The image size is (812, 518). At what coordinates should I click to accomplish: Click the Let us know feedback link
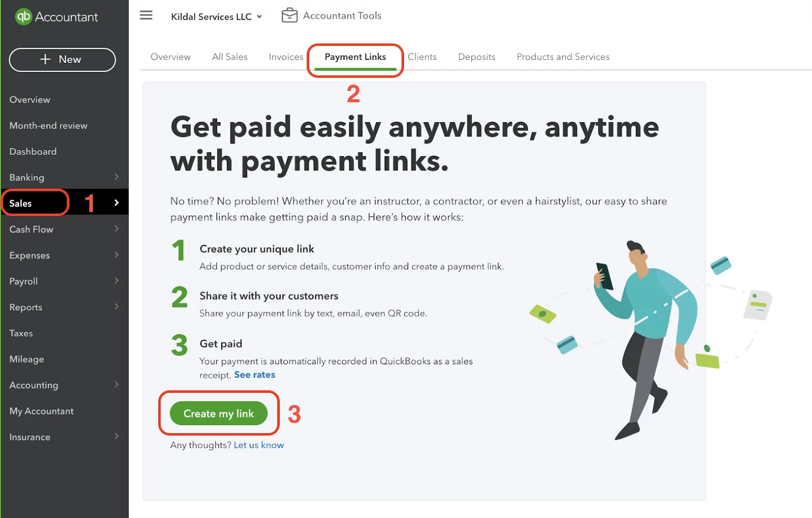(x=259, y=445)
